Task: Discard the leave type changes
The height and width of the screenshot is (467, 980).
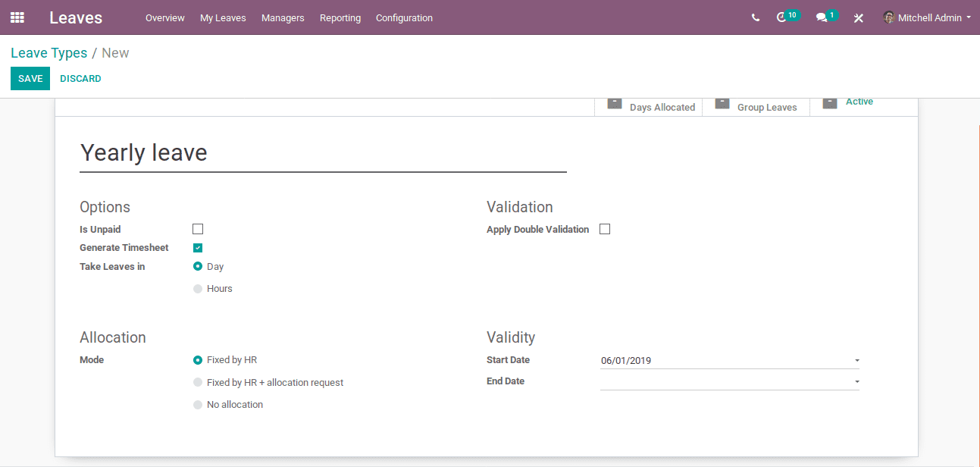Action: tap(80, 79)
